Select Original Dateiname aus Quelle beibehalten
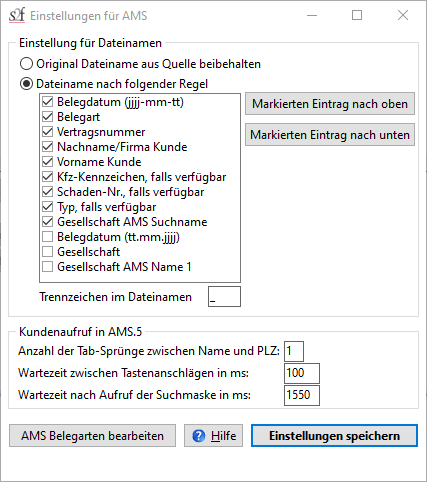The width and height of the screenshot is (427, 482). [26, 64]
